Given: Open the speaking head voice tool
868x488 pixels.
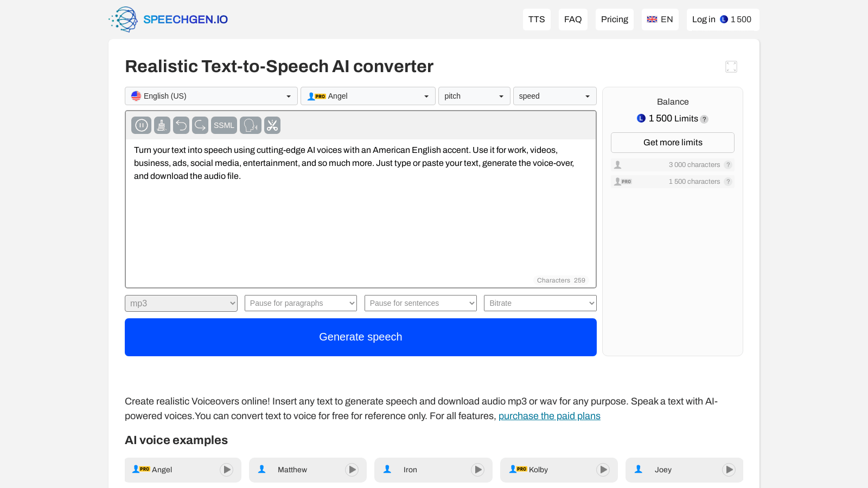Looking at the screenshot, I should click(251, 125).
